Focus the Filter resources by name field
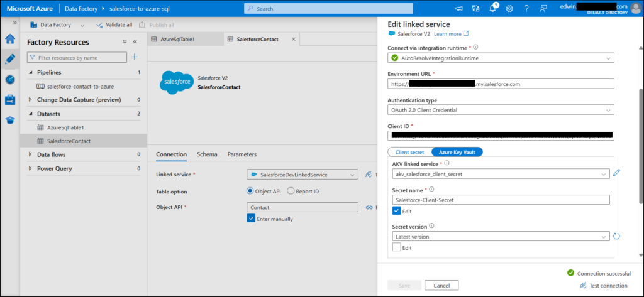The height and width of the screenshot is (297, 644). 77,57
